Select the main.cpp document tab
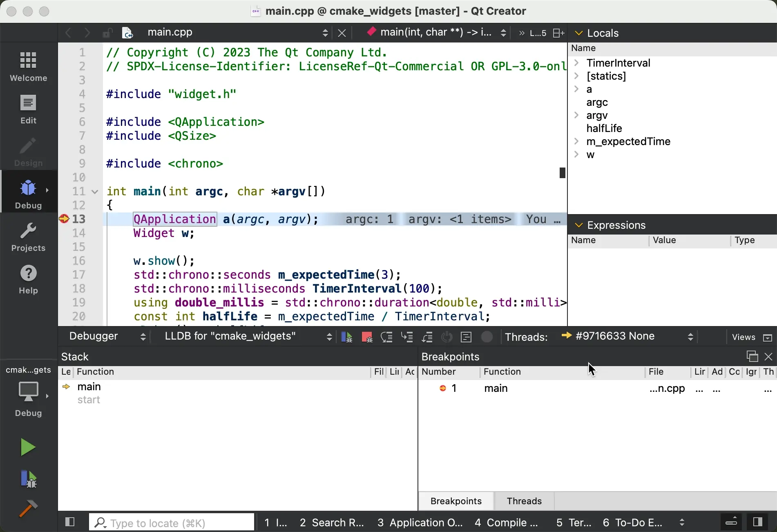 click(x=169, y=32)
